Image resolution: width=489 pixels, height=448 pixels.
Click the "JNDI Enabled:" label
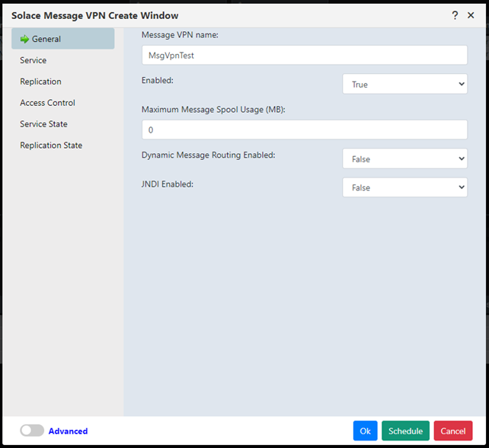168,184
